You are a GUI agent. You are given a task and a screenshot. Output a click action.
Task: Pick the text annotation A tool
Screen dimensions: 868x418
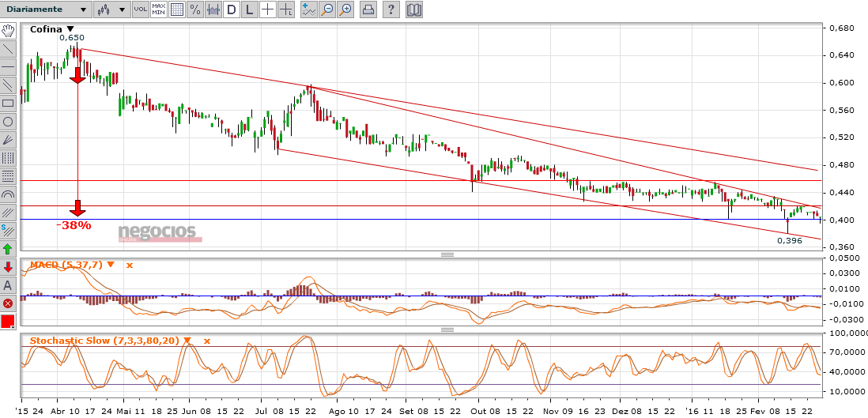click(x=8, y=284)
